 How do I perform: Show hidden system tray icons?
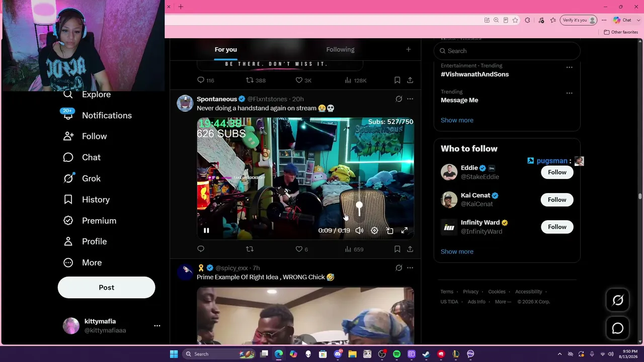pos(559,354)
